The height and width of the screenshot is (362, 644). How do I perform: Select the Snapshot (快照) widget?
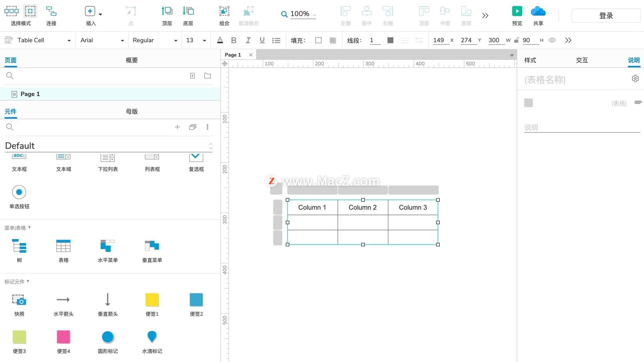[x=19, y=300]
